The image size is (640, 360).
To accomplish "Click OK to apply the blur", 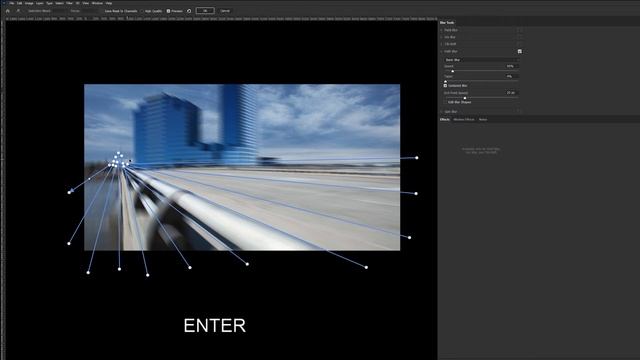I will coord(205,11).
